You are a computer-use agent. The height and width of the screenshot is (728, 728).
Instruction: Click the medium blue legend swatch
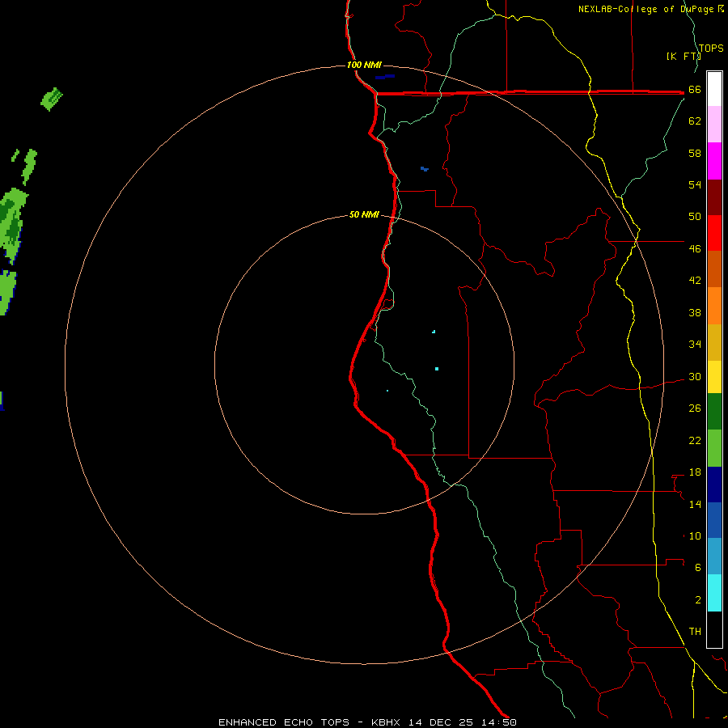pyautogui.click(x=714, y=520)
